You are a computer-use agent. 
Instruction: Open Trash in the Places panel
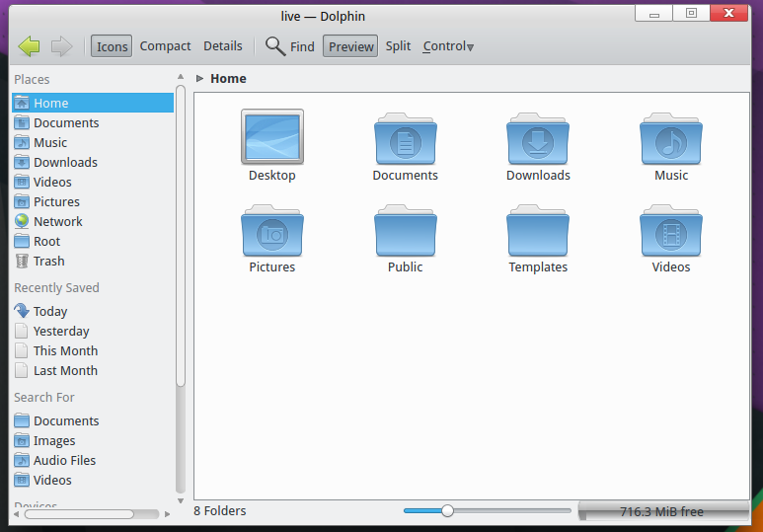[x=48, y=262]
